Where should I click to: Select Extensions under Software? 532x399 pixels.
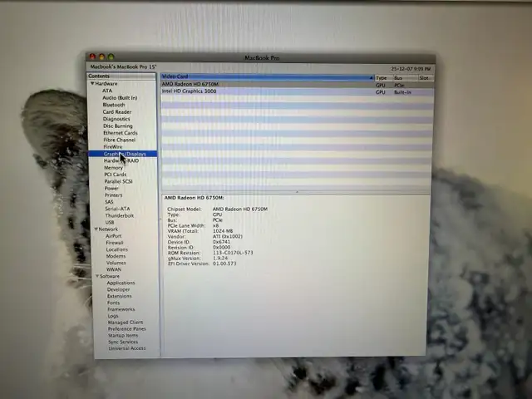120,296
